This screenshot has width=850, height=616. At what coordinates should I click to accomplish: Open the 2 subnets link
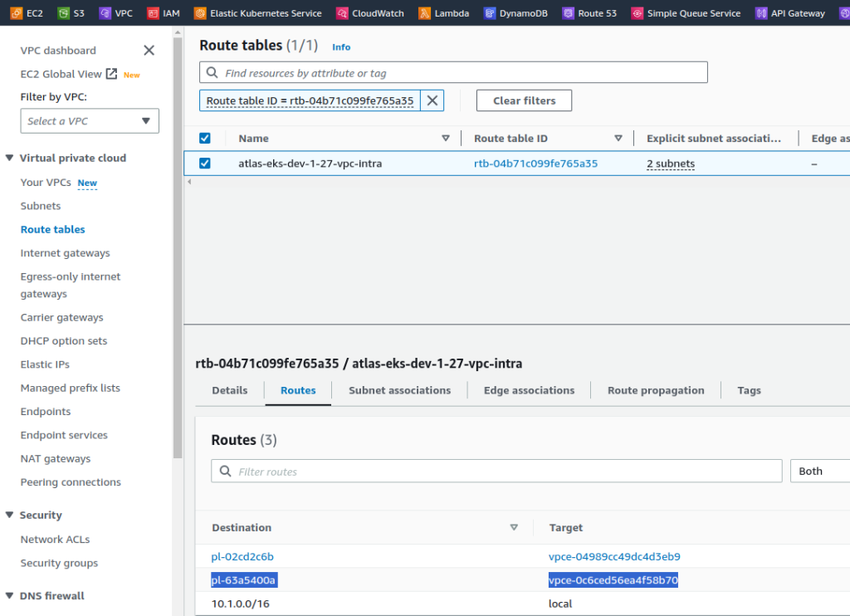pos(669,164)
